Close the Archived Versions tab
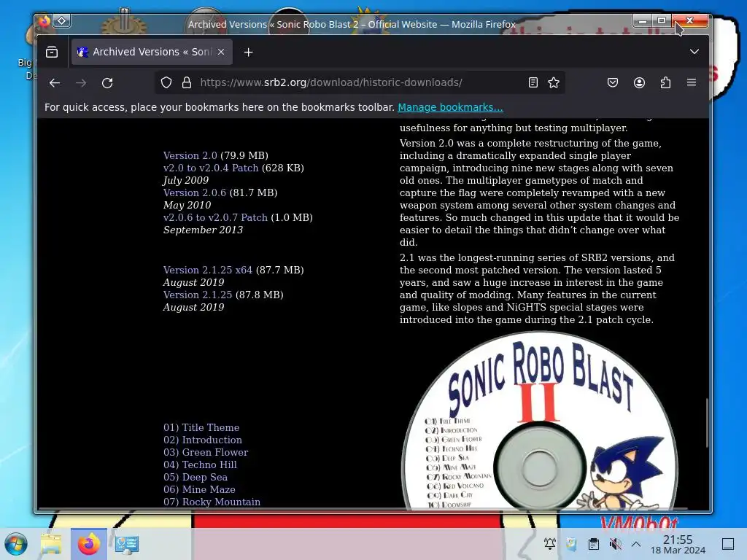 221,52
